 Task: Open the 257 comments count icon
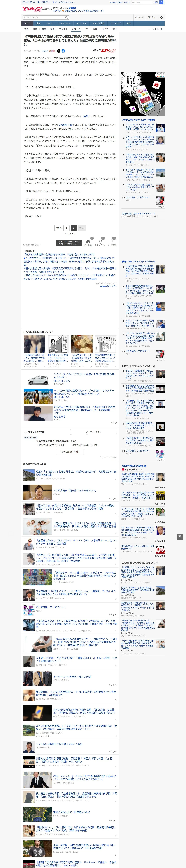[x=45, y=51]
